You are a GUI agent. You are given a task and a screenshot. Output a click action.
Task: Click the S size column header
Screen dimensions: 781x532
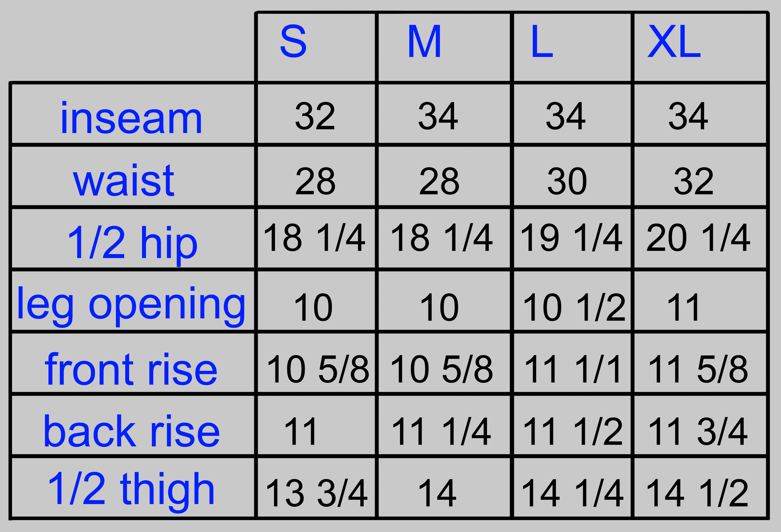tap(293, 42)
